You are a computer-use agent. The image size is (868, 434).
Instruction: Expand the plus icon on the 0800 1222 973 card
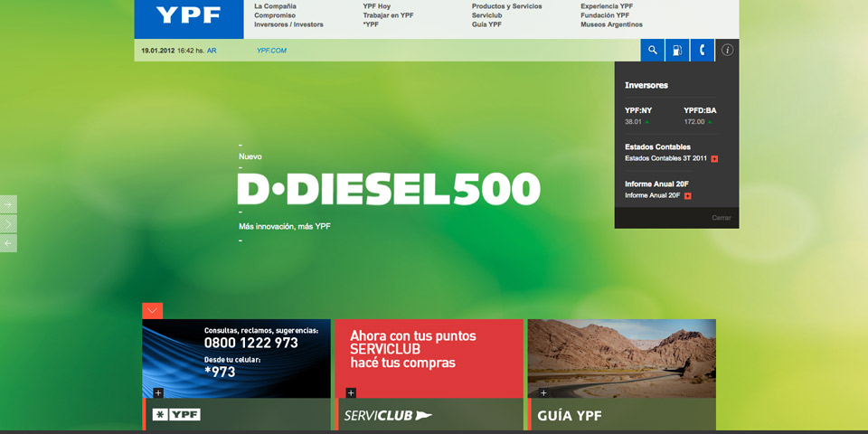(x=158, y=393)
